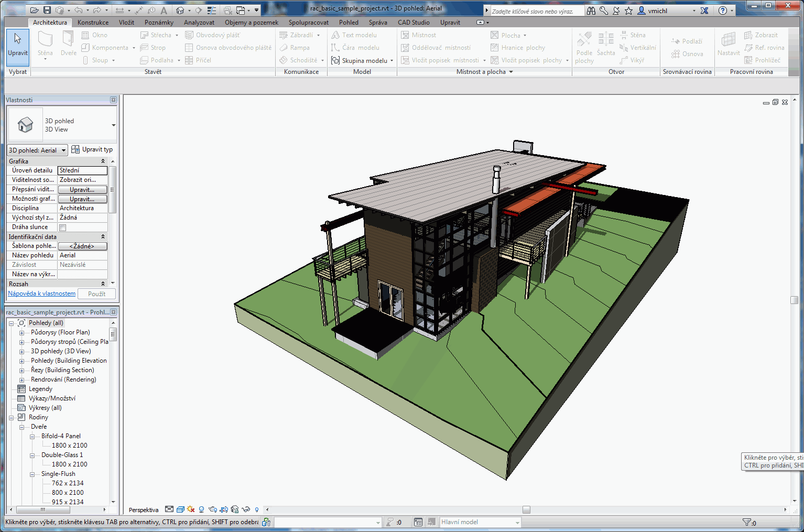This screenshot has height=532, width=804.
Task: Select the Okno window tool
Action: [94, 35]
